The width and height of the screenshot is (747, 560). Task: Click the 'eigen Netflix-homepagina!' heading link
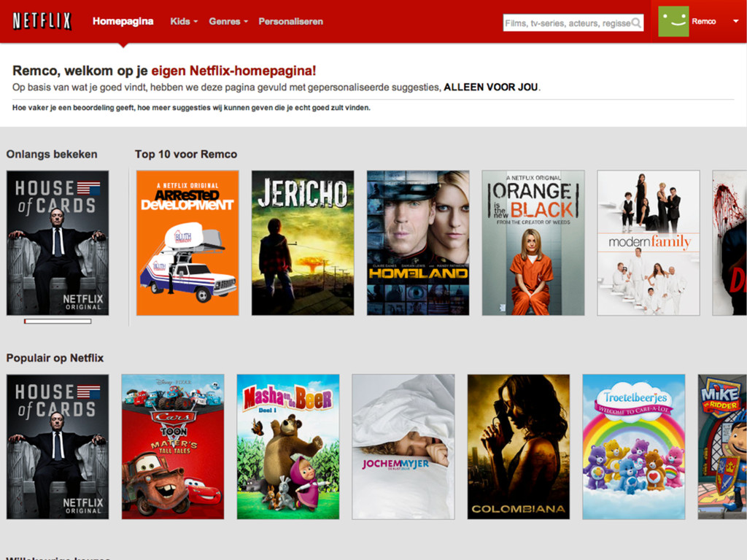point(233,71)
